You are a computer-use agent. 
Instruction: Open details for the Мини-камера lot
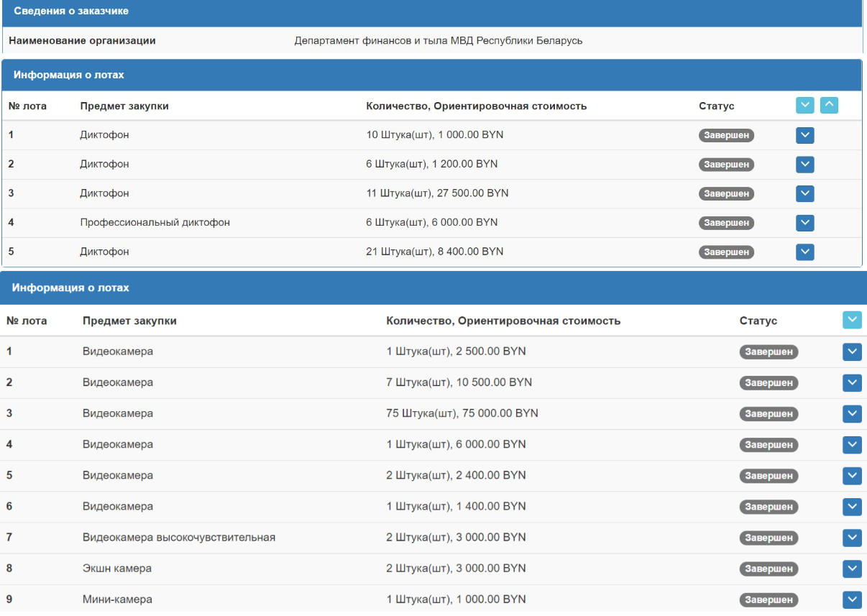tap(852, 599)
